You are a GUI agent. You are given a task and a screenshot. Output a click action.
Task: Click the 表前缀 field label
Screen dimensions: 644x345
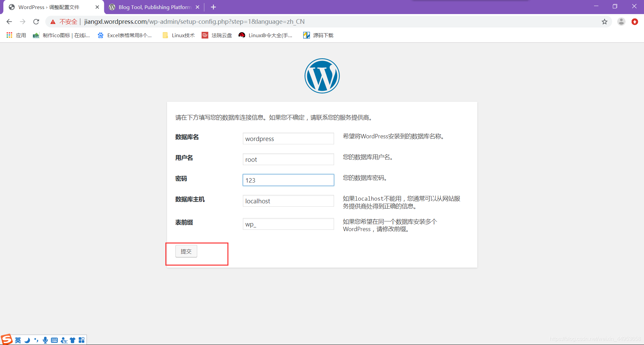point(184,222)
